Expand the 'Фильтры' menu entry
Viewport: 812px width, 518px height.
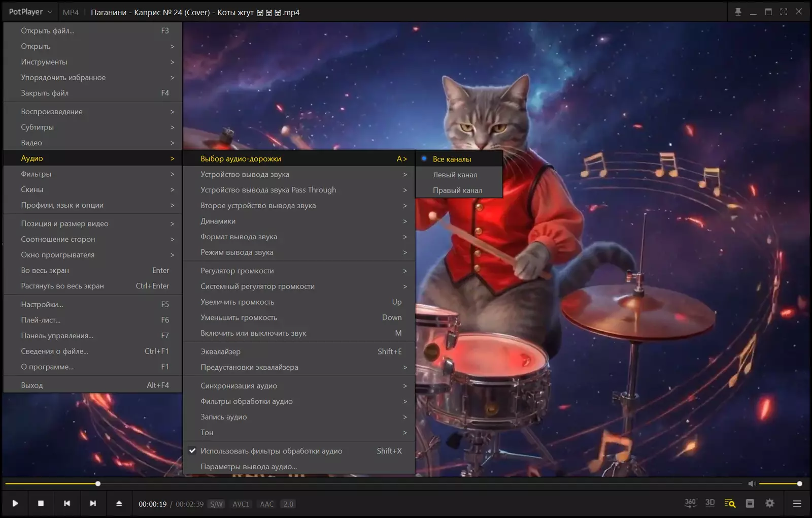click(93, 174)
